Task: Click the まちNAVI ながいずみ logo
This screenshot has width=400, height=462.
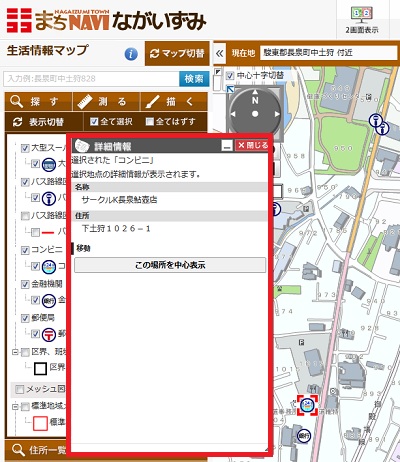Action: (x=107, y=20)
